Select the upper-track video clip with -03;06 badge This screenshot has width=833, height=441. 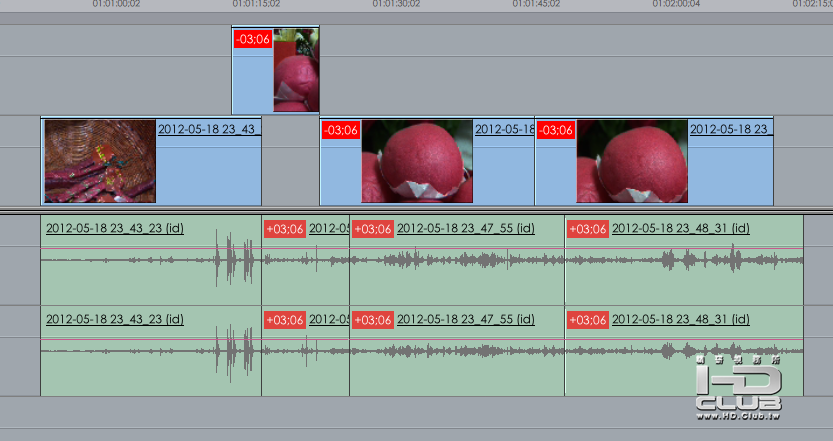coord(275,70)
